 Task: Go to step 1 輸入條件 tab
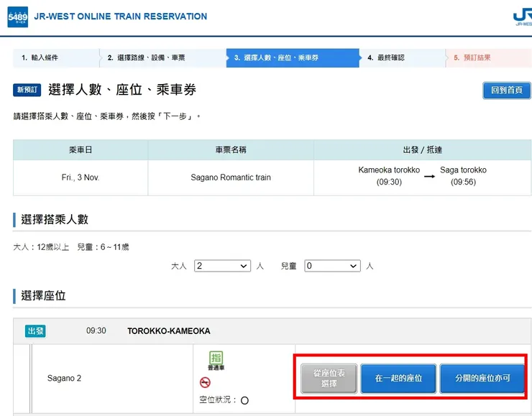(x=56, y=57)
